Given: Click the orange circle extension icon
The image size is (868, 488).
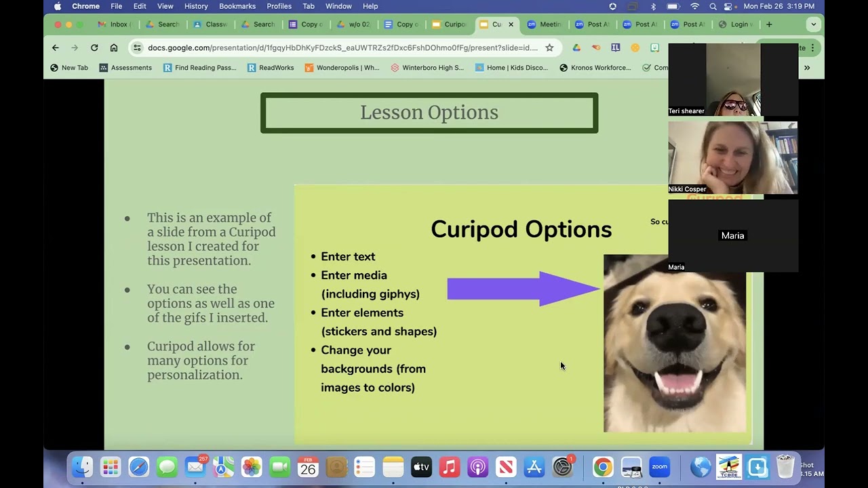Looking at the screenshot, I should [x=635, y=47].
